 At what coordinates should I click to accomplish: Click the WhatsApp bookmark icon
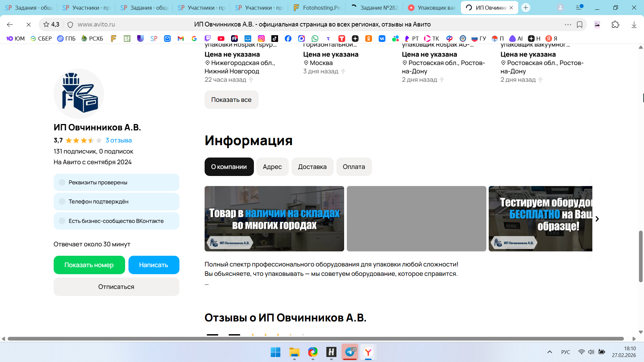[315, 39]
